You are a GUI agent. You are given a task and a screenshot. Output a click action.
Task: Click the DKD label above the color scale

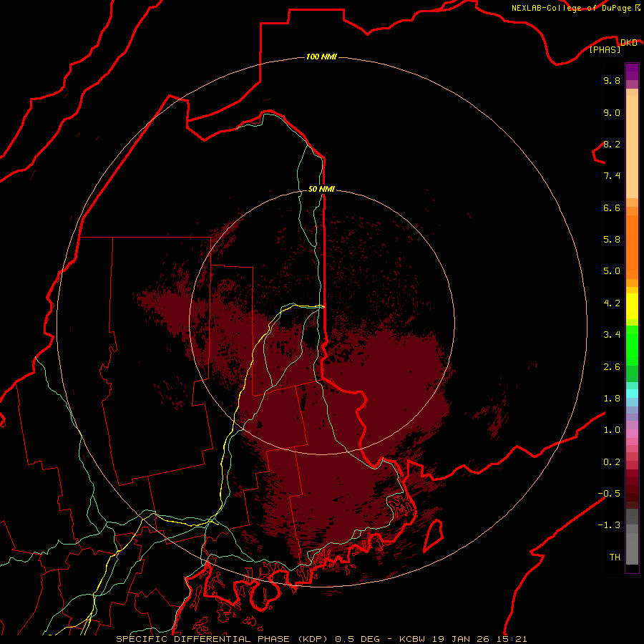(628, 43)
